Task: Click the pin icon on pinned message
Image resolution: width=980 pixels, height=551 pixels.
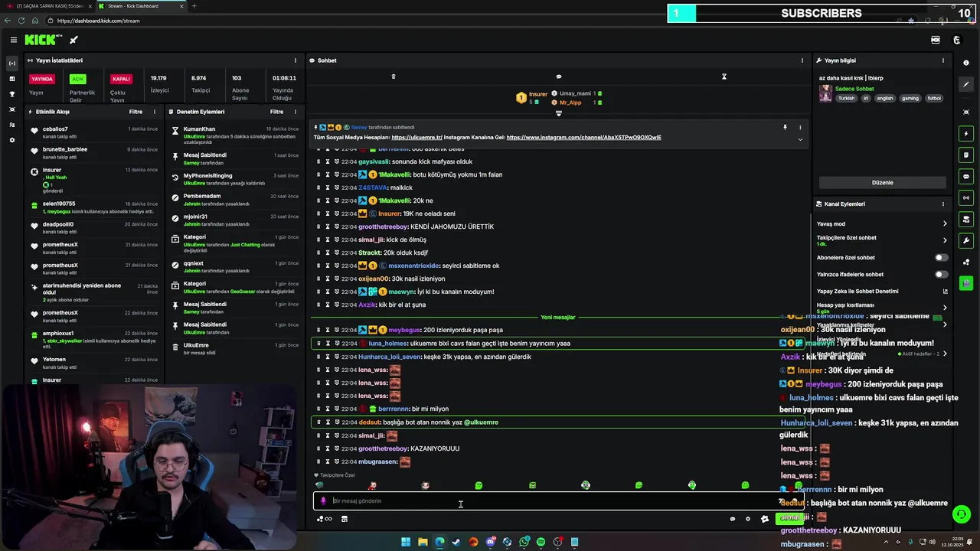Action: coord(785,128)
